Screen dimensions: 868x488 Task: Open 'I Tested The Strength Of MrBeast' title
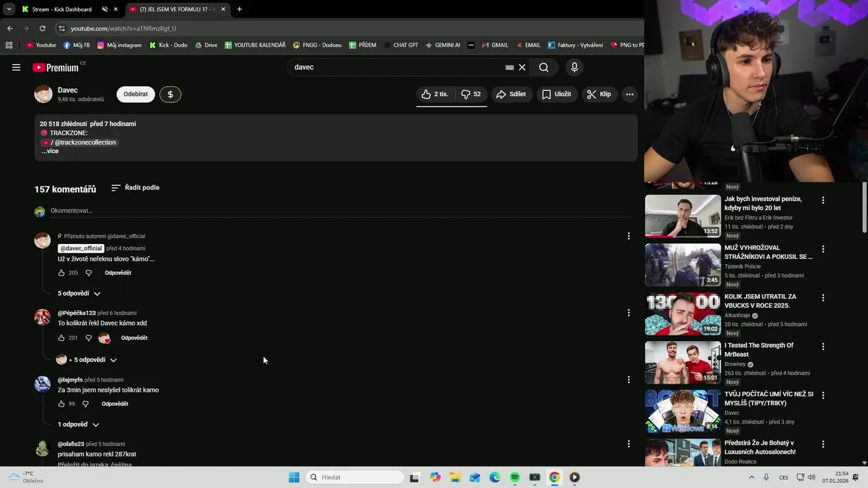pyautogui.click(x=759, y=350)
